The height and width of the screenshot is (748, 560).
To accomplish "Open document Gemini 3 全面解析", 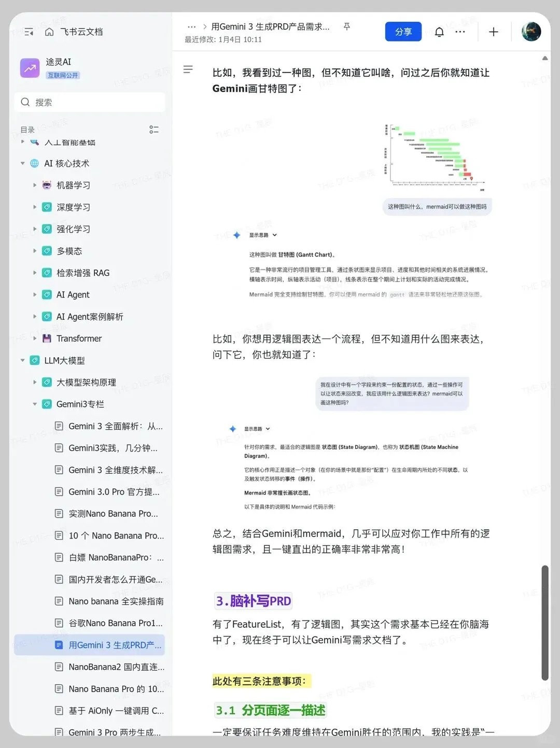I will [116, 426].
